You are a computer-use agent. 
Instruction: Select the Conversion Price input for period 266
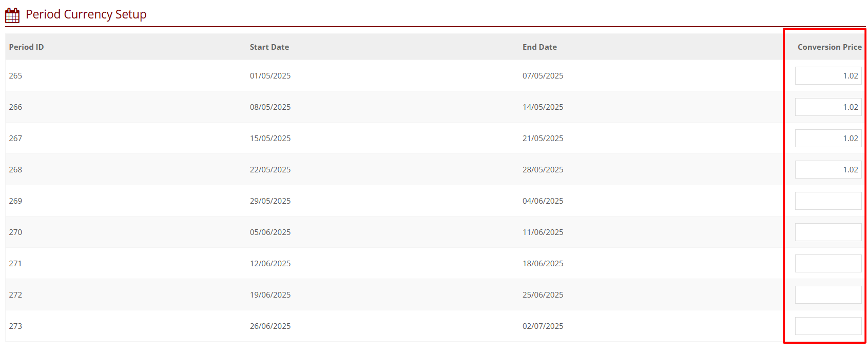tap(827, 107)
